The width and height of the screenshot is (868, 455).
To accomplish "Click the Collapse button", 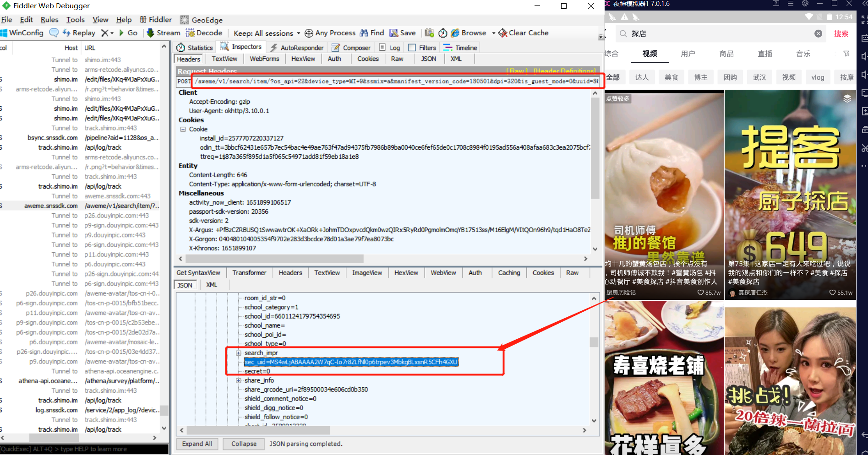I will 244,444.
